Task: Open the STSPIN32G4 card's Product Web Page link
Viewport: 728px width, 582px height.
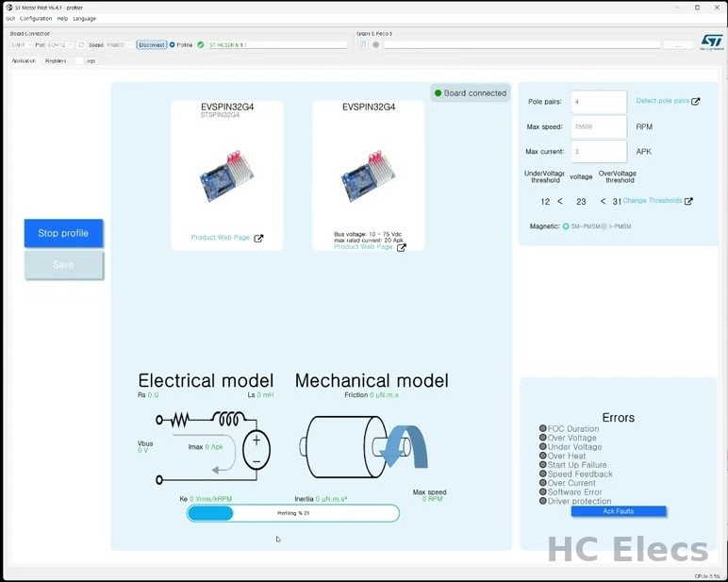Action: 221,238
